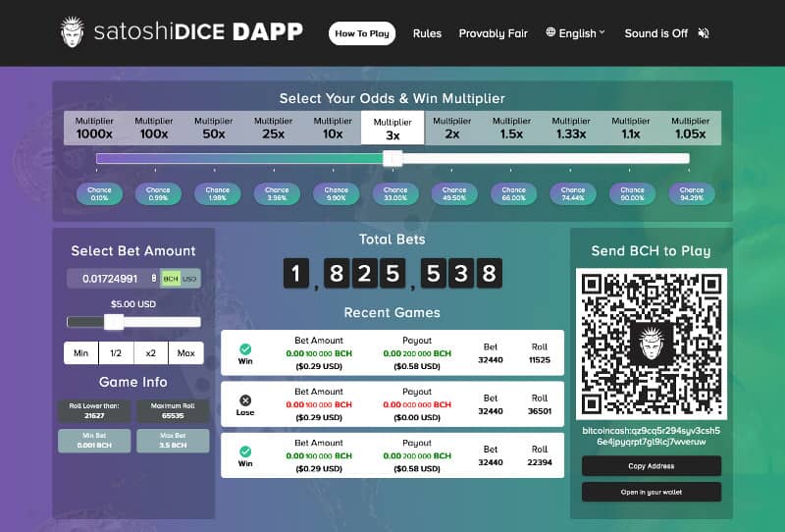Click roll value 36501
The width and height of the screenshot is (785, 532).
[x=539, y=410]
